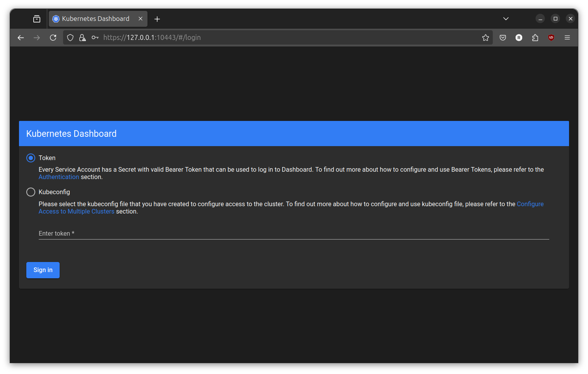Image resolution: width=588 pixels, height=374 pixels.
Task: Focus the Enter token input field
Action: [294, 233]
